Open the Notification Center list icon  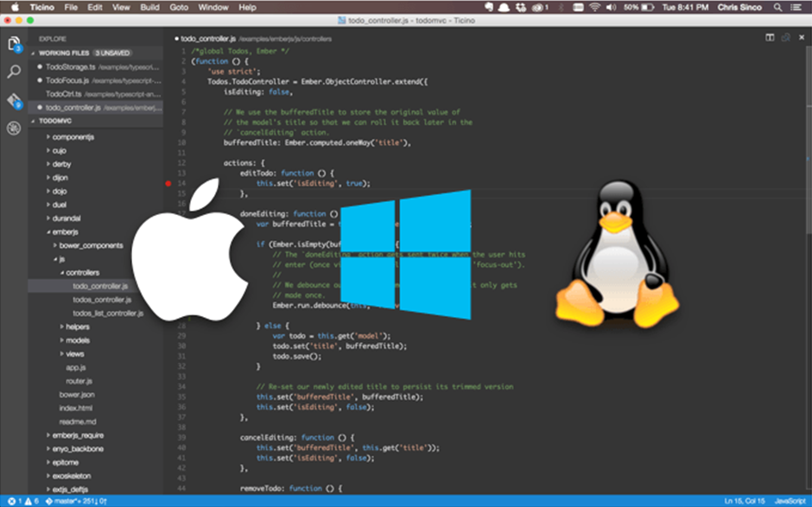(796, 7)
